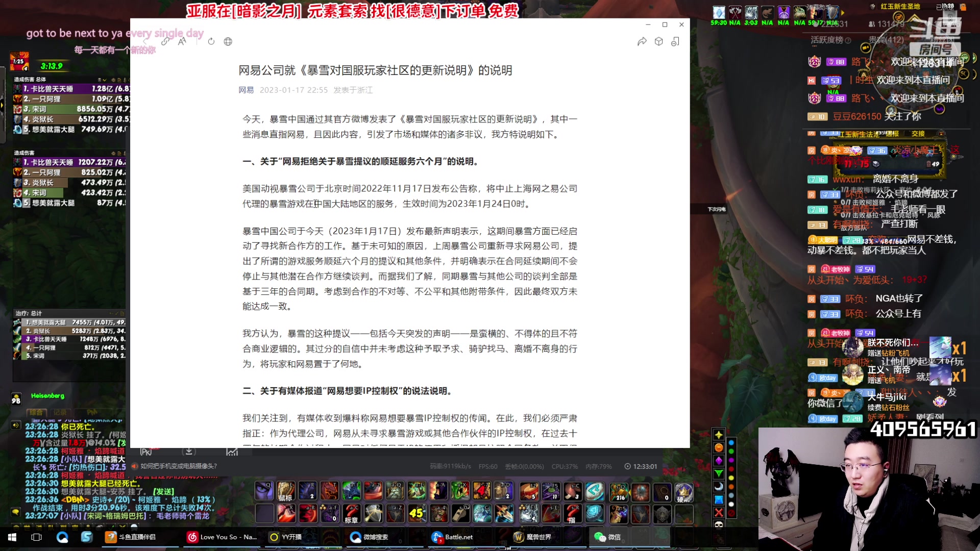
Task: Click the speaker icon beside camera tip text
Action: [135, 466]
